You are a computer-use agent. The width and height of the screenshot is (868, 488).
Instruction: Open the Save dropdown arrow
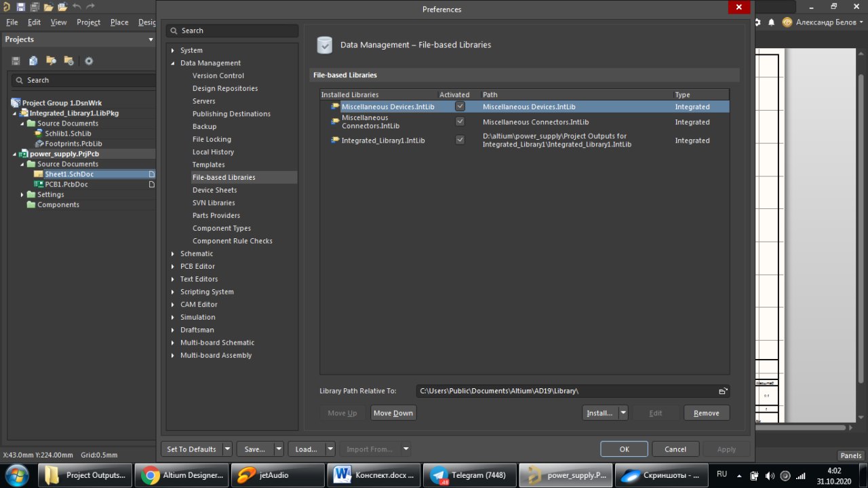click(x=279, y=449)
